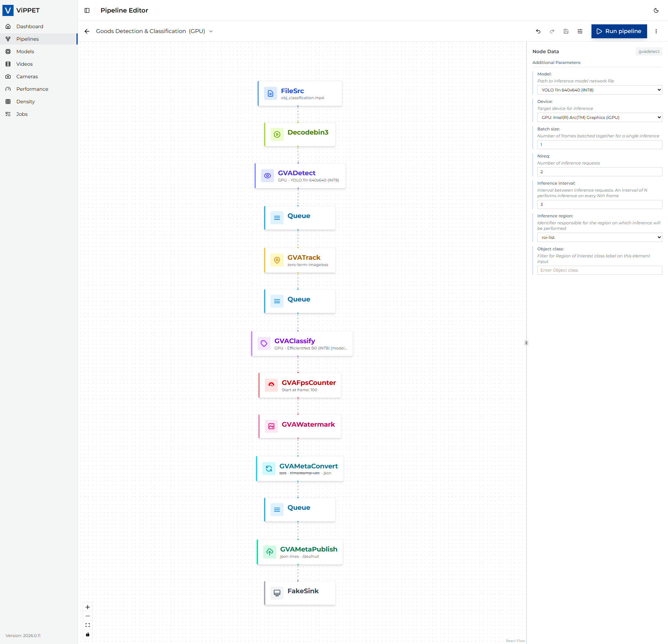Viewport: 668px width, 644px height.
Task: Click the zero-term-imageless label
Action: click(308, 265)
